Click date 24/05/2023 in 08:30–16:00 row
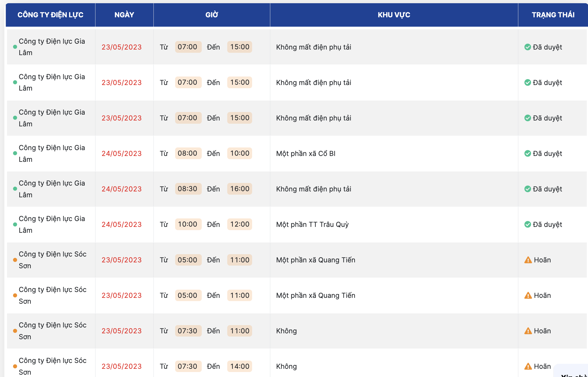 122,189
